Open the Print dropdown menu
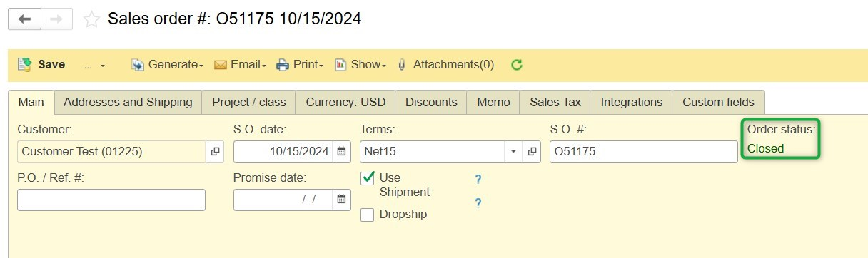The width and height of the screenshot is (868, 258). pyautogui.click(x=301, y=65)
